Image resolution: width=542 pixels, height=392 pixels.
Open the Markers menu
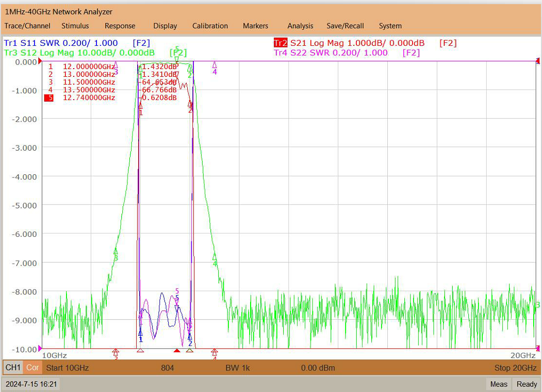[x=255, y=26]
